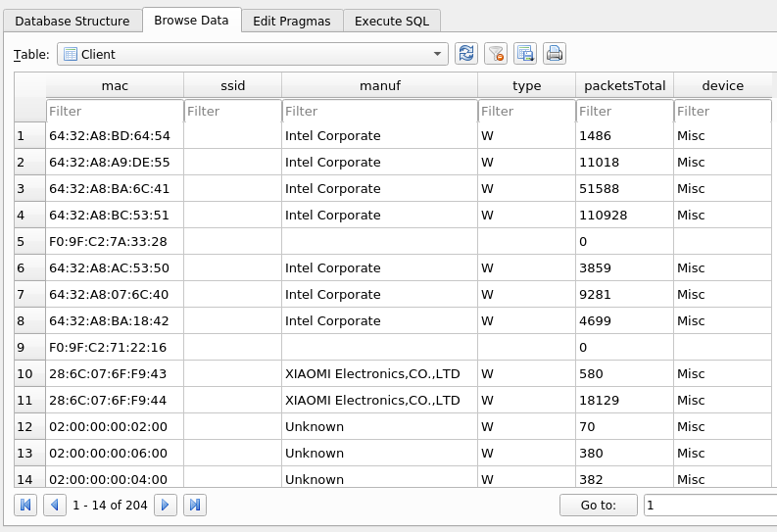Screen dimensions: 777x532
Task: Click the Go to row number field
Action: pos(709,505)
